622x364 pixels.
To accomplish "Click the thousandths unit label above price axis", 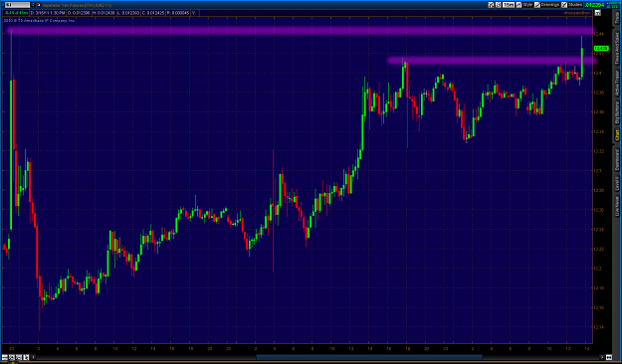I will pyautogui.click(x=577, y=13).
